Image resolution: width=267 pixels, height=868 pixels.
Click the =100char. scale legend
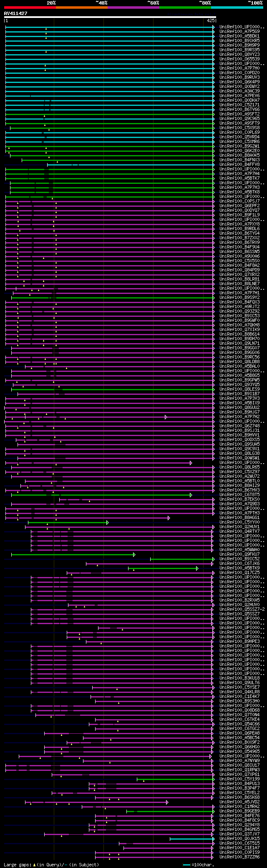coord(199,865)
